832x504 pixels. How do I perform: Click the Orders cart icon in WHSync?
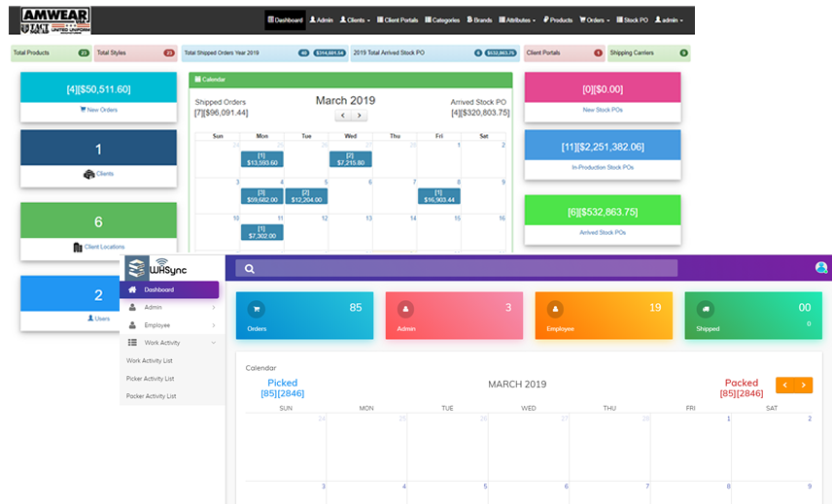point(257,309)
